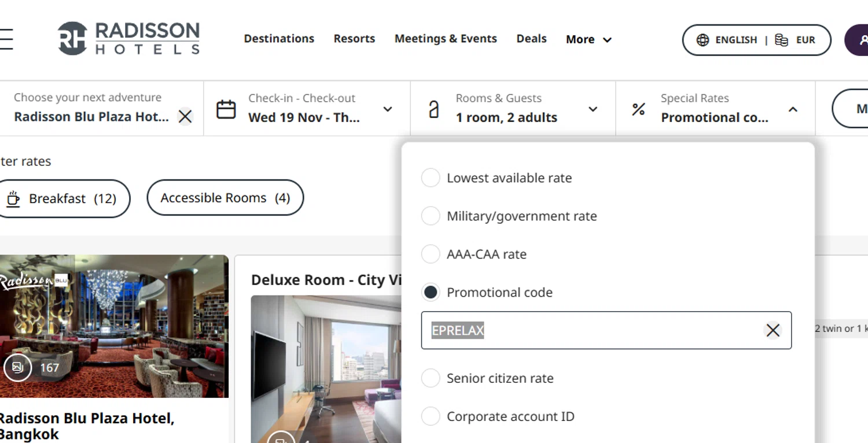This screenshot has height=443, width=868.
Task: Click the promotional code input field
Action: coord(606,330)
